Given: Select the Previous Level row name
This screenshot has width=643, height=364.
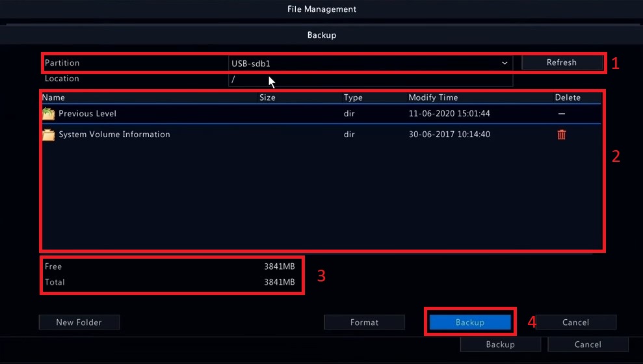Looking at the screenshot, I should (87, 114).
